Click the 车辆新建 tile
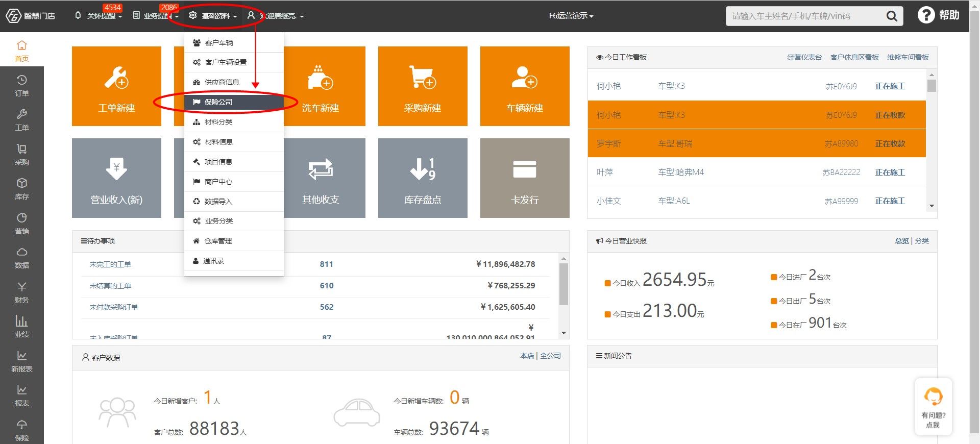 (x=525, y=86)
